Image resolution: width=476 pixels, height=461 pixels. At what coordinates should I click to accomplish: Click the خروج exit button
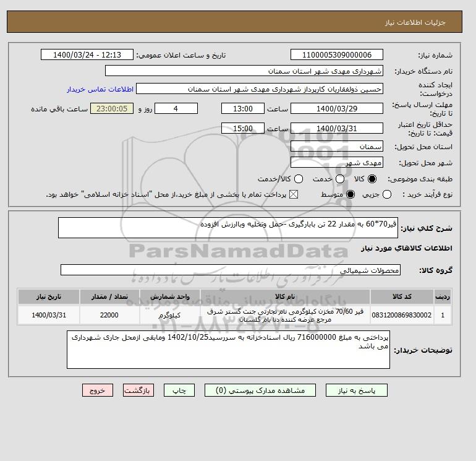point(98,390)
